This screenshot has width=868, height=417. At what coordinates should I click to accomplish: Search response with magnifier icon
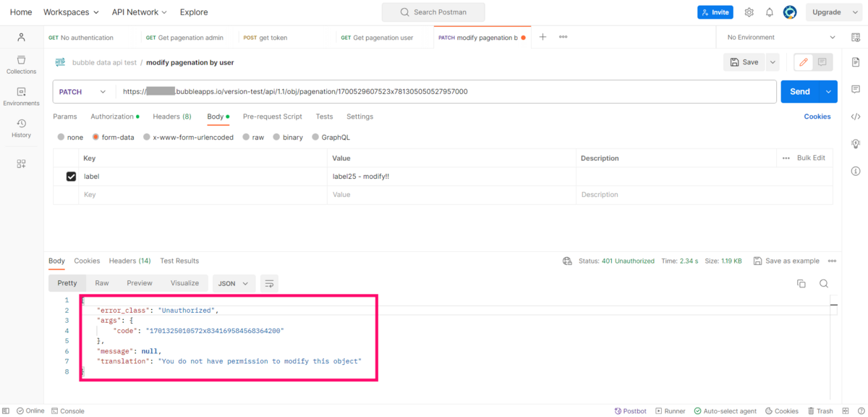pos(824,284)
